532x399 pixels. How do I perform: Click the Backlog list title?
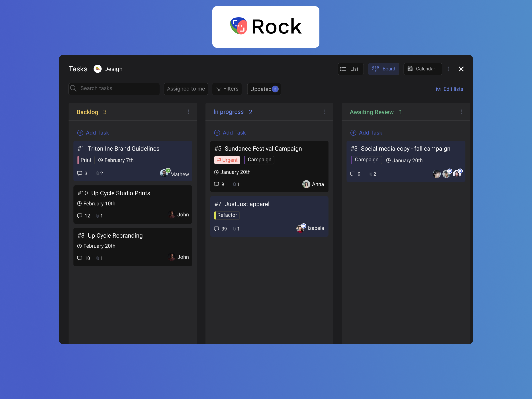tap(87, 112)
